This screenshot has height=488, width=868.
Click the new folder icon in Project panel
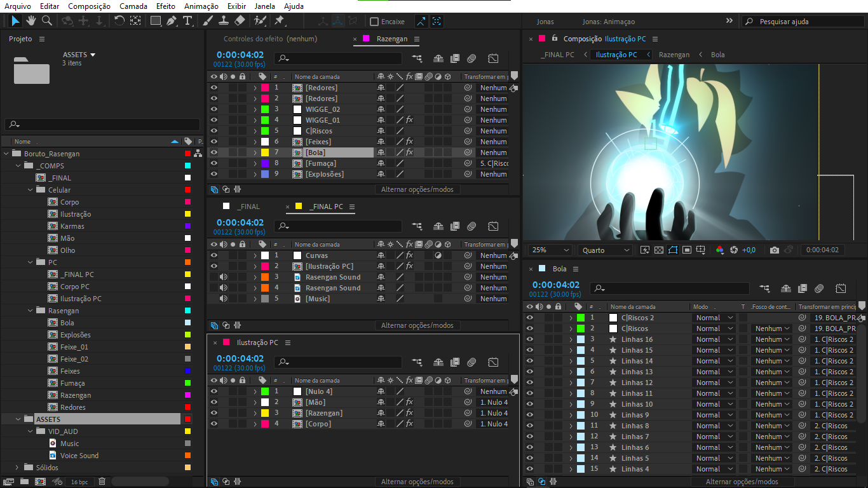pyautogui.click(x=24, y=482)
